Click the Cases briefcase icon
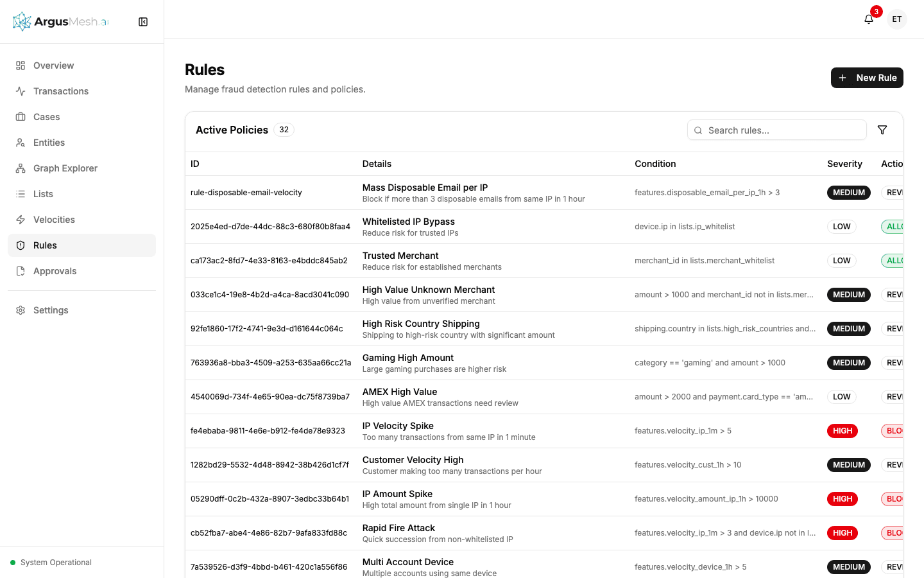The image size is (924, 578). click(21, 116)
